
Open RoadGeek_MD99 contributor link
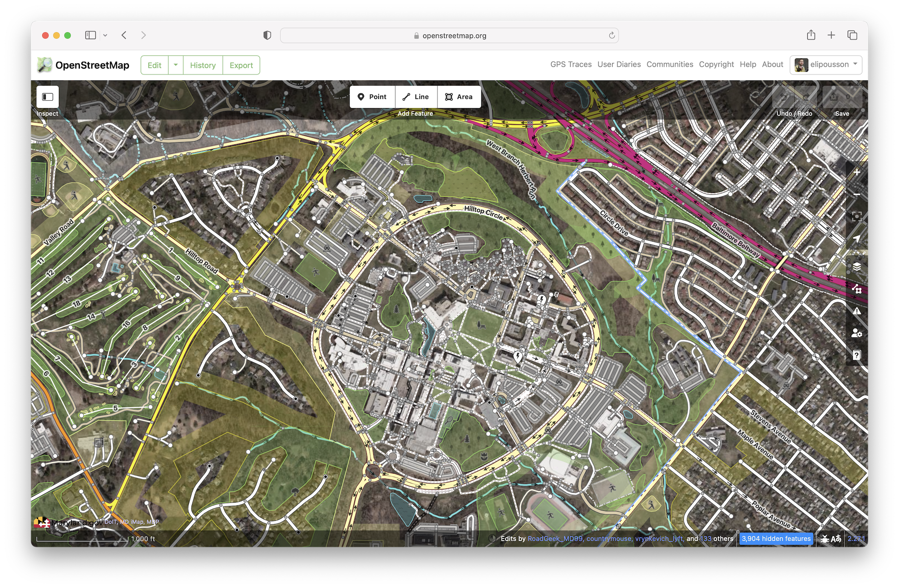(x=555, y=539)
